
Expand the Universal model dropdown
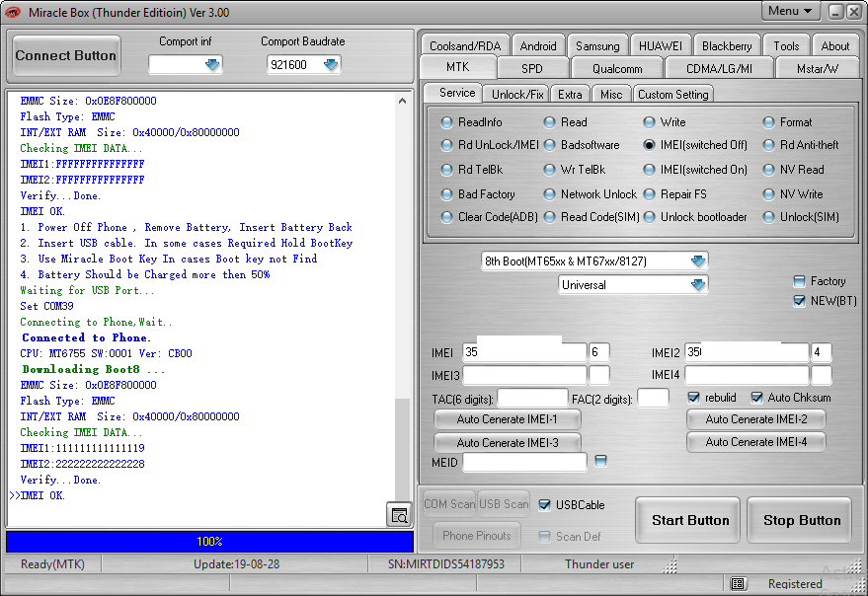click(698, 285)
